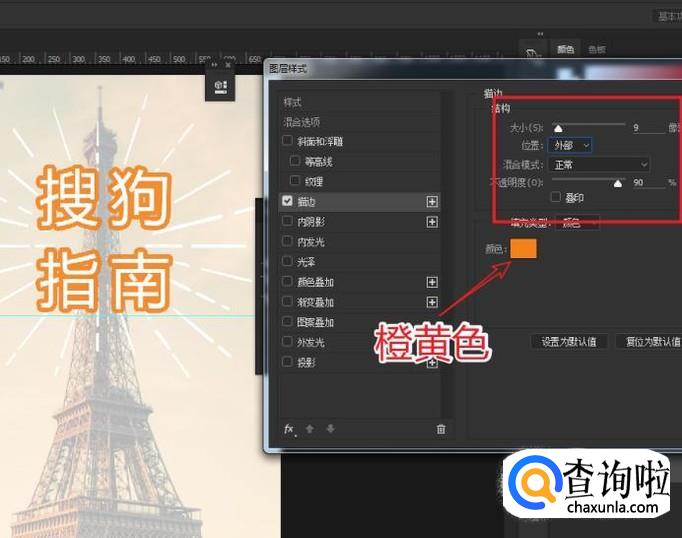Image resolution: width=682 pixels, height=538 pixels.
Task: Uncheck the 描边 style checkbox
Action: tap(287, 201)
